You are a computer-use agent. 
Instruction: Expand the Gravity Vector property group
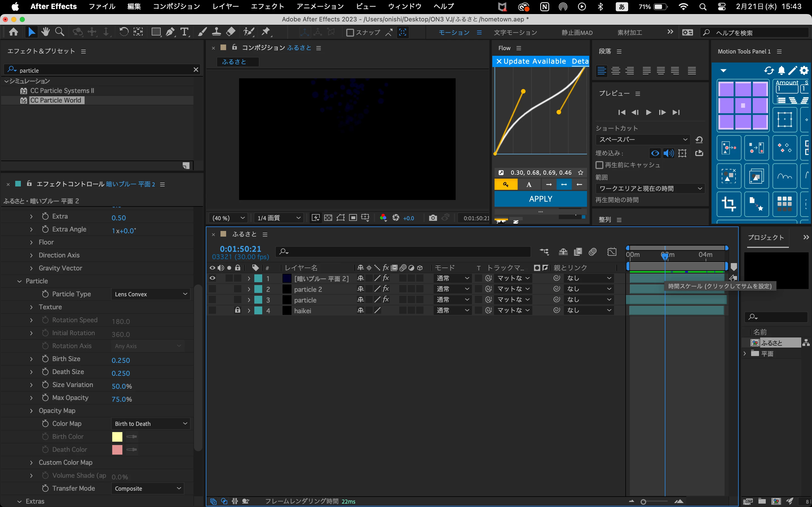coord(31,268)
